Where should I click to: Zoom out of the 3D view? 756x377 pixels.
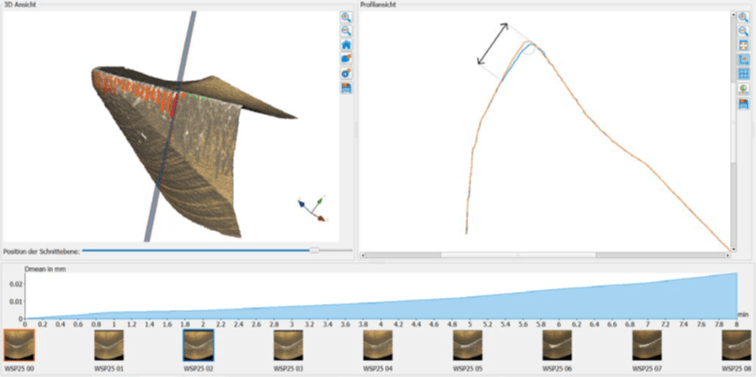[346, 31]
